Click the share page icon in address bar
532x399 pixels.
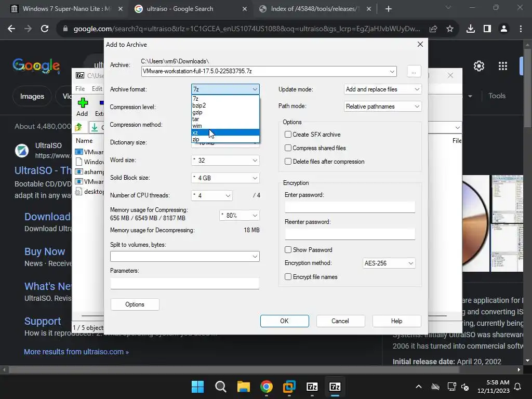click(x=433, y=29)
